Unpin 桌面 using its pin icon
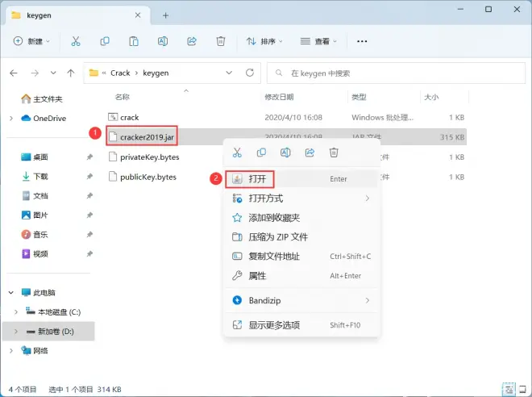Screen dimensions: 532x397 pos(89,157)
